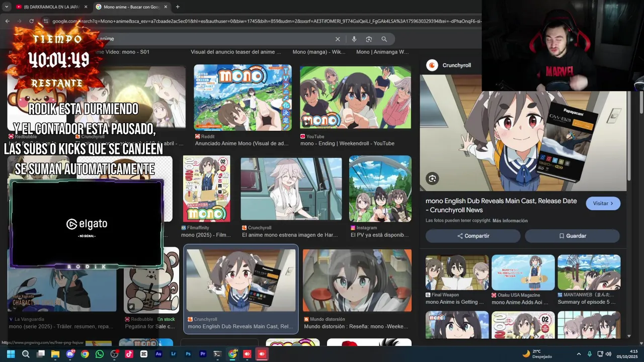Image resolution: width=644 pixels, height=362 pixels.
Task: Close the Mono anime search tab
Action: [x=166, y=7]
